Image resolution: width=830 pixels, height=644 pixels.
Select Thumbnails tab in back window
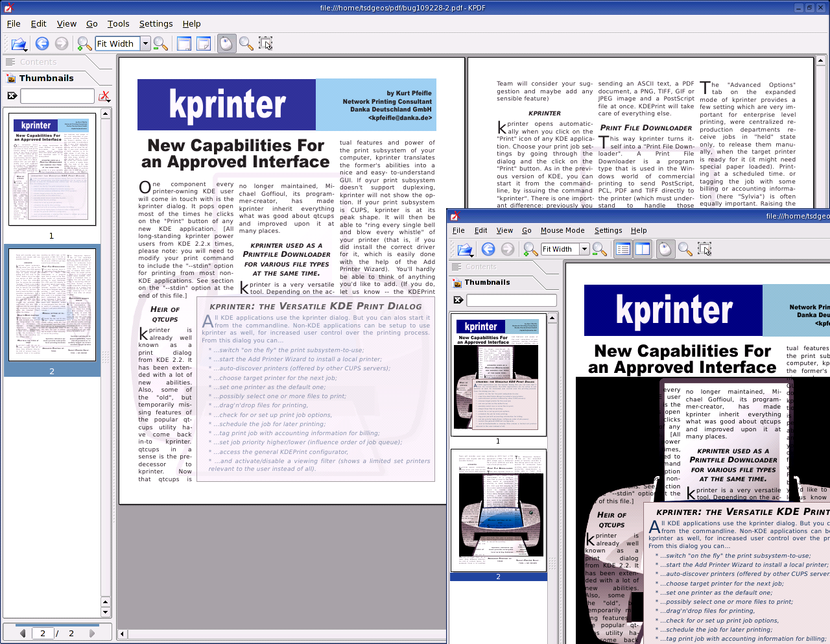(56, 78)
